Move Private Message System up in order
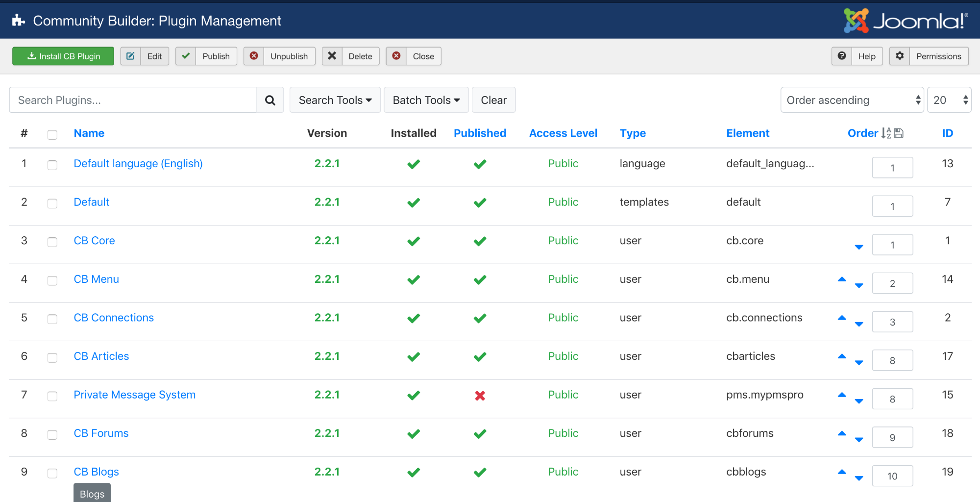Viewport: 980px width, 502px height. pos(842,395)
